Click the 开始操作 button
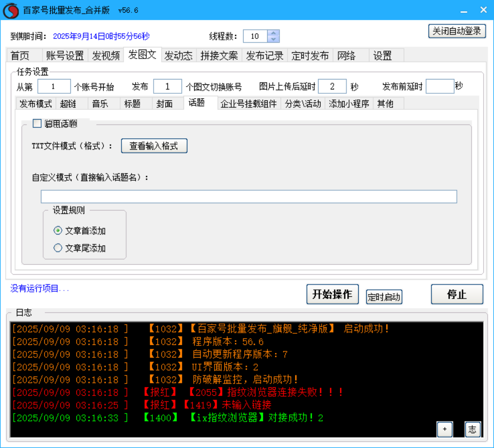Viewport: 494px width, 448px height. [332, 294]
